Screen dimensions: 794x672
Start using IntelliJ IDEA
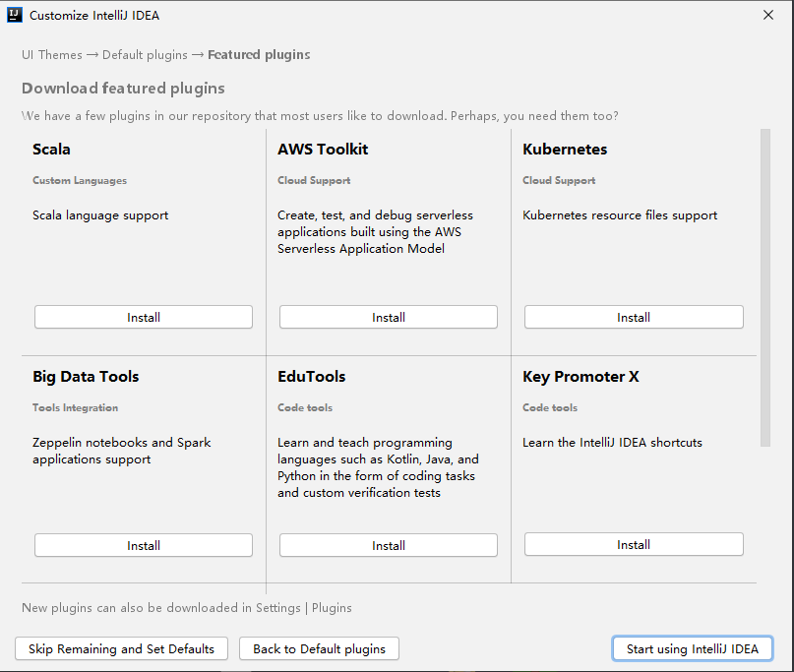coord(692,648)
